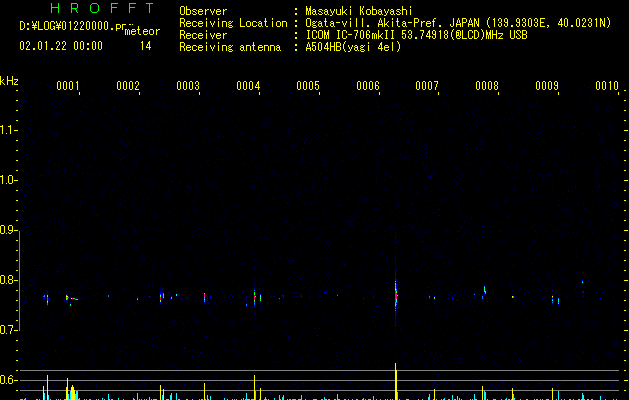
Task: Click the Receiving Location label
Action: [x=233, y=23]
